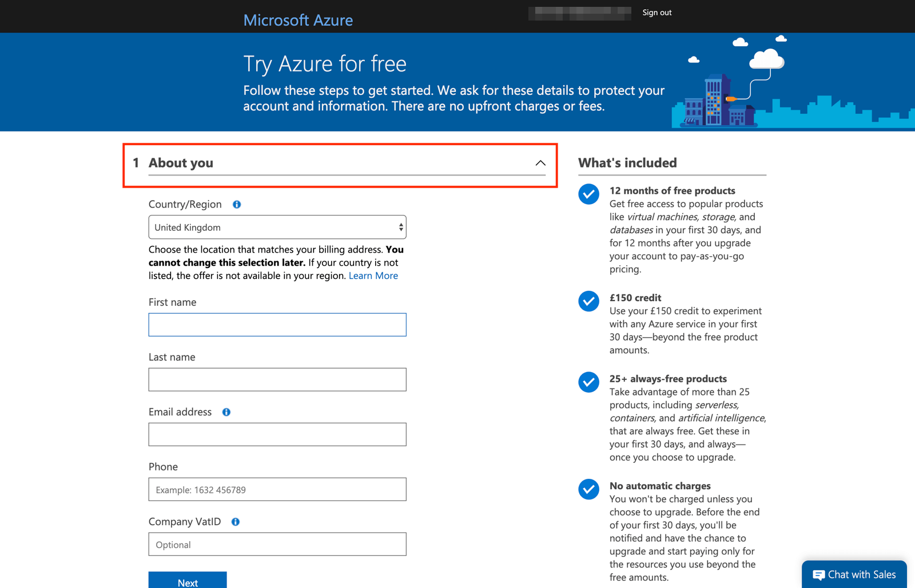Click the chat bubble icon in Chat with Sales
The height and width of the screenshot is (588, 915).
pyautogui.click(x=818, y=575)
